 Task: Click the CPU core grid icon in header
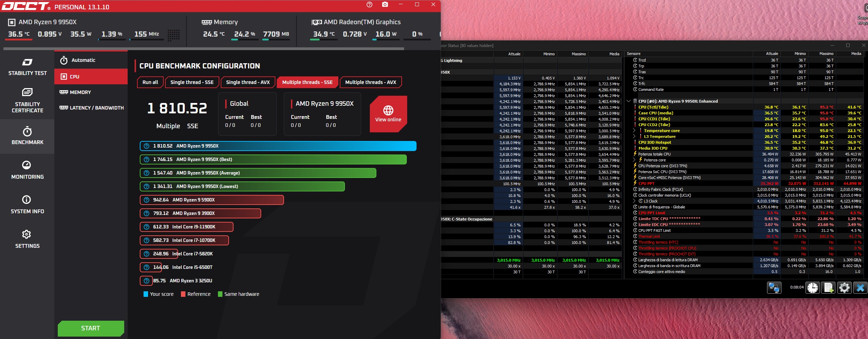point(174,35)
